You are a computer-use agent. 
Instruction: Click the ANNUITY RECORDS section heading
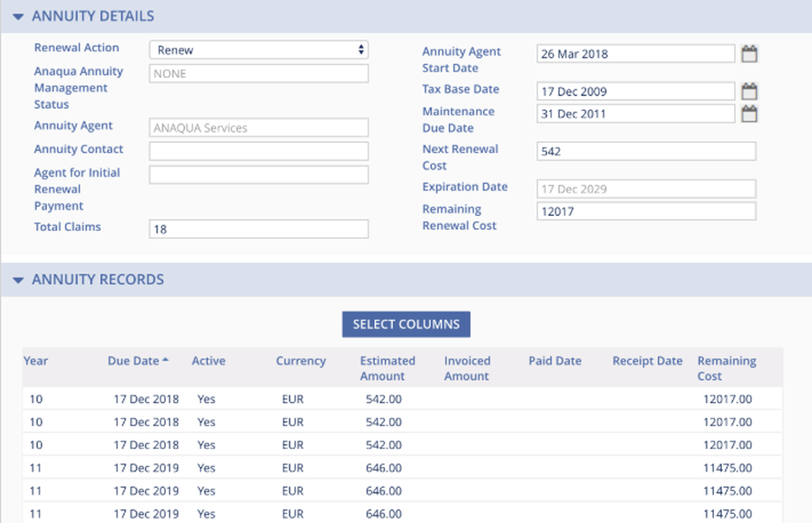pos(98,280)
